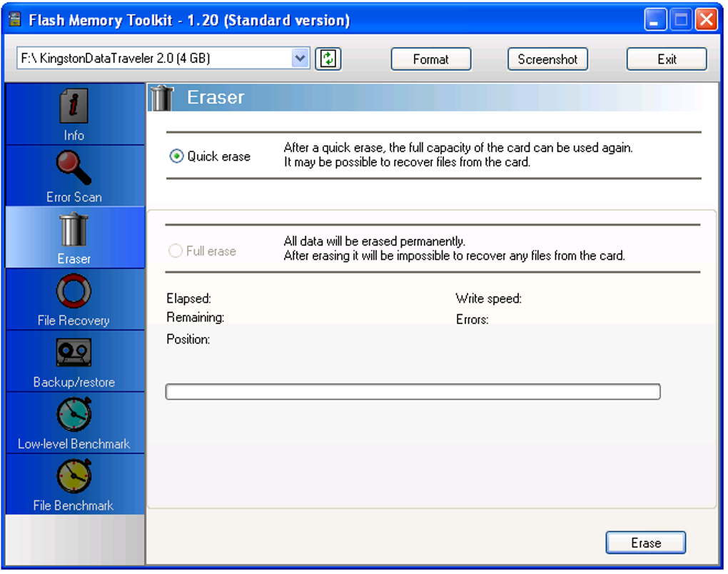
Task: Open File Recovery lifebuoy icon
Action: [74, 291]
